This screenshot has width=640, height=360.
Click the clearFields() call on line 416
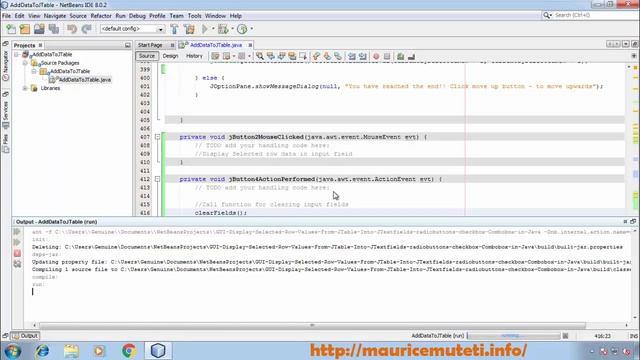(221, 213)
